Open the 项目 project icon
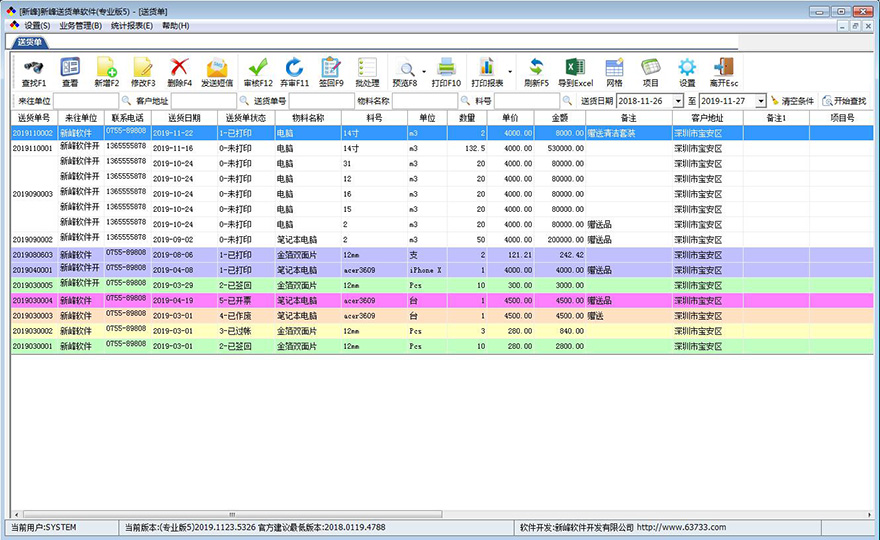 650,67
